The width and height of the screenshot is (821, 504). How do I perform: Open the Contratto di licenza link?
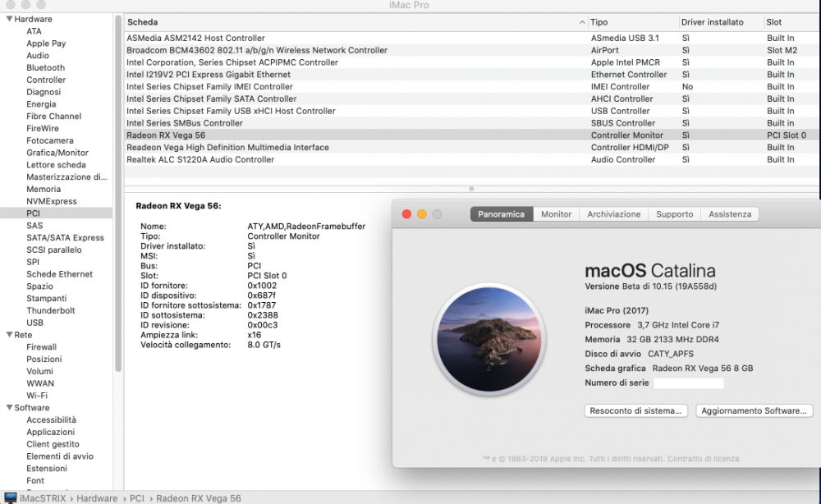point(704,459)
